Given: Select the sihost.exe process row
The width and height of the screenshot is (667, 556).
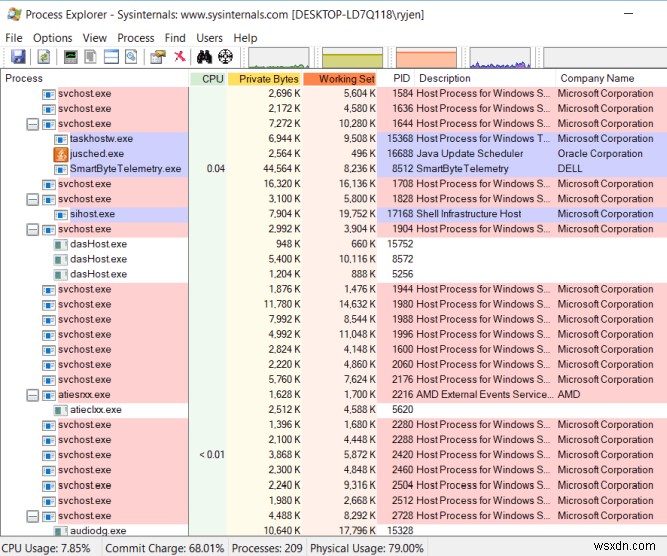Looking at the screenshot, I should click(x=334, y=214).
